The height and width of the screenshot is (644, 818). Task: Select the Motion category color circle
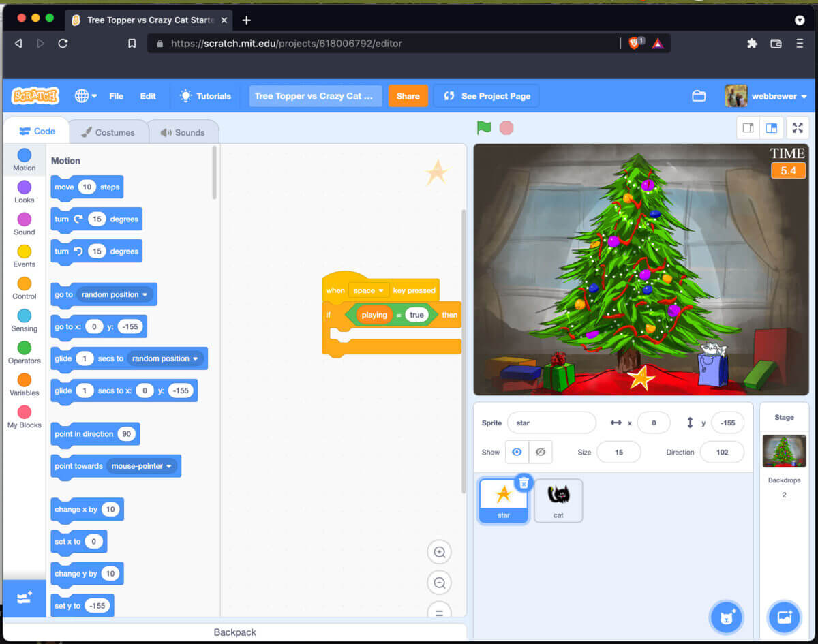coord(25,155)
